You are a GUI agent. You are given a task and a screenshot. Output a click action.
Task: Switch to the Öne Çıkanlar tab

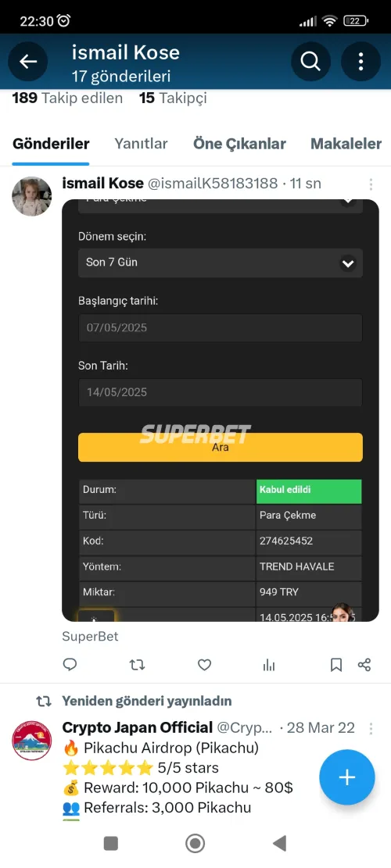click(x=239, y=144)
